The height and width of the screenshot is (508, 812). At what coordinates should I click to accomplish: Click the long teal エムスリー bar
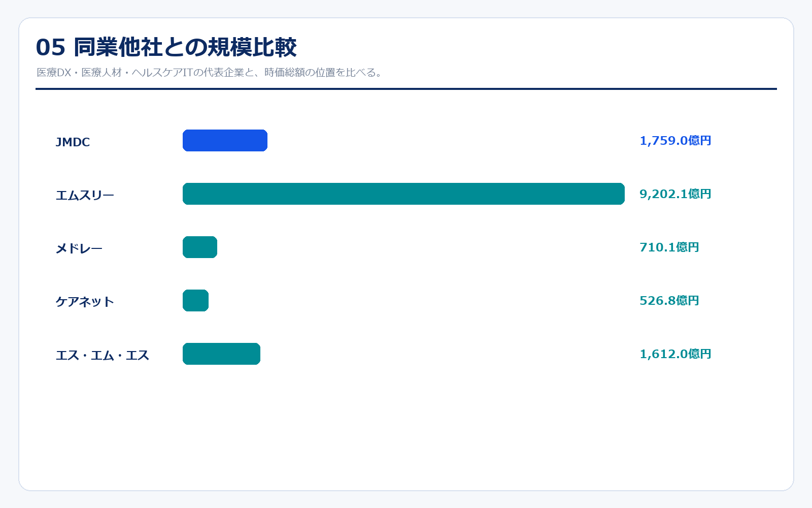[x=403, y=194]
